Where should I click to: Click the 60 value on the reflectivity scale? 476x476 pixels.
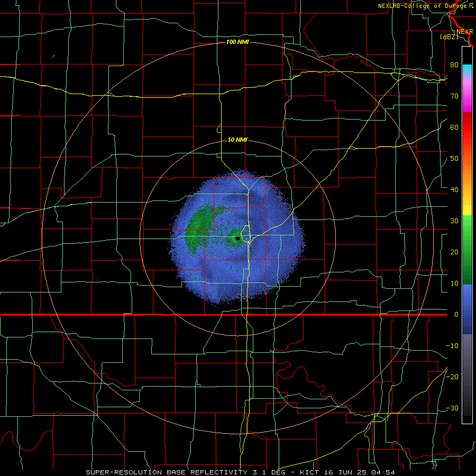(x=454, y=127)
